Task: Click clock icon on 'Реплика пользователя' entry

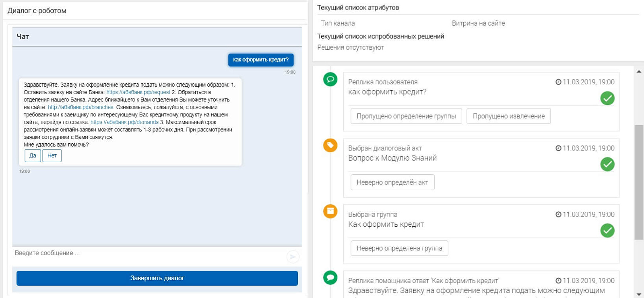Action: pyautogui.click(x=558, y=82)
